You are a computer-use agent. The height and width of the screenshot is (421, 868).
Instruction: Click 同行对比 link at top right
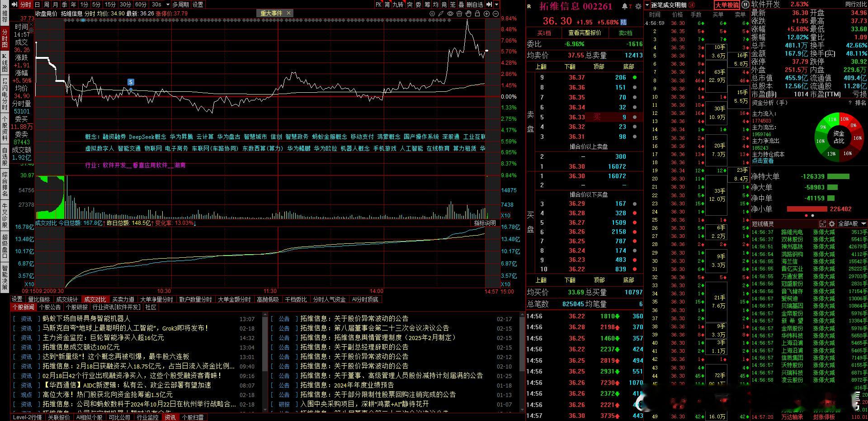click(x=856, y=4)
